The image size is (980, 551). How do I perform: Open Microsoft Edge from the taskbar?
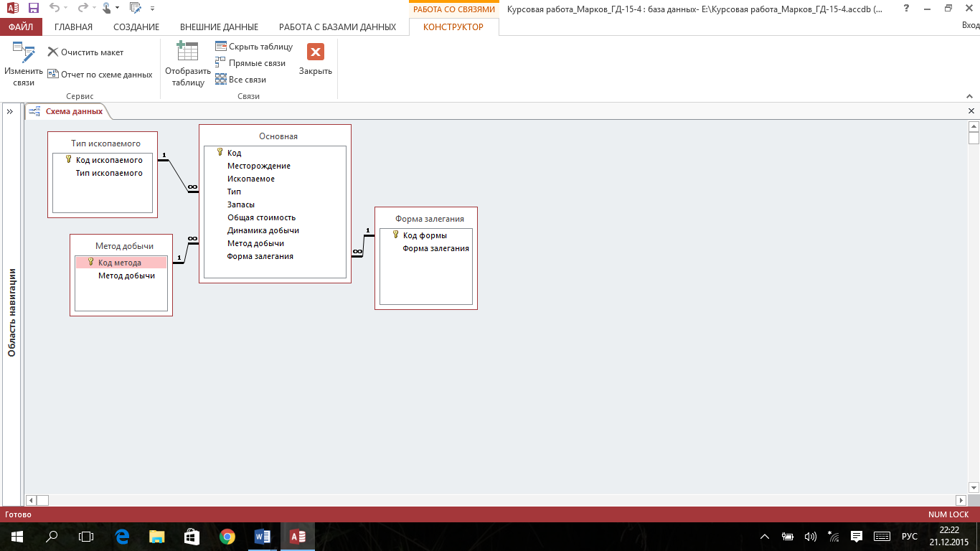pos(122,537)
